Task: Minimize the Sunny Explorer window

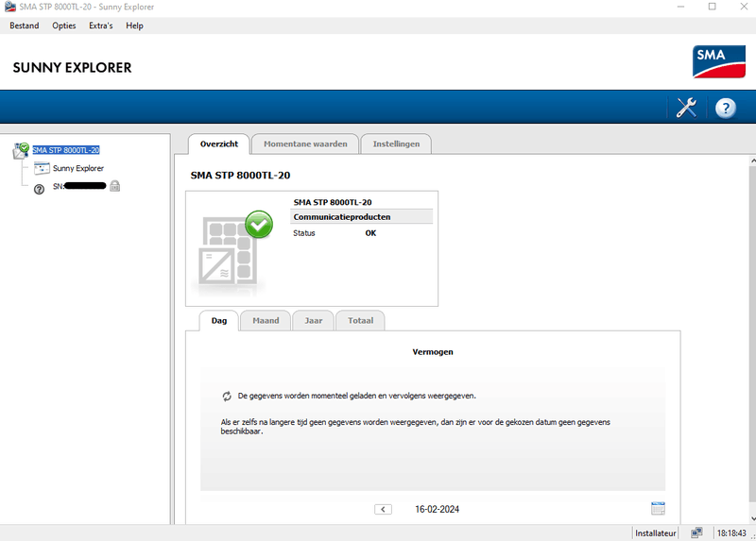Action: click(x=680, y=7)
